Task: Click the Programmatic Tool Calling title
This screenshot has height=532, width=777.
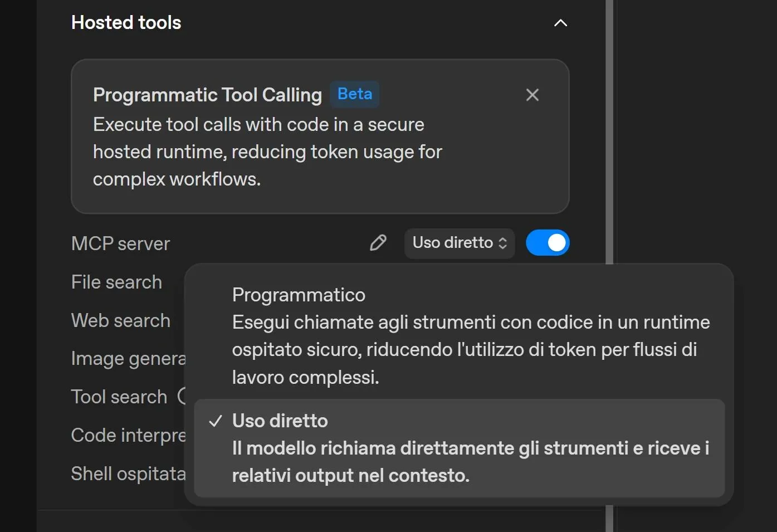Action: 207,95
